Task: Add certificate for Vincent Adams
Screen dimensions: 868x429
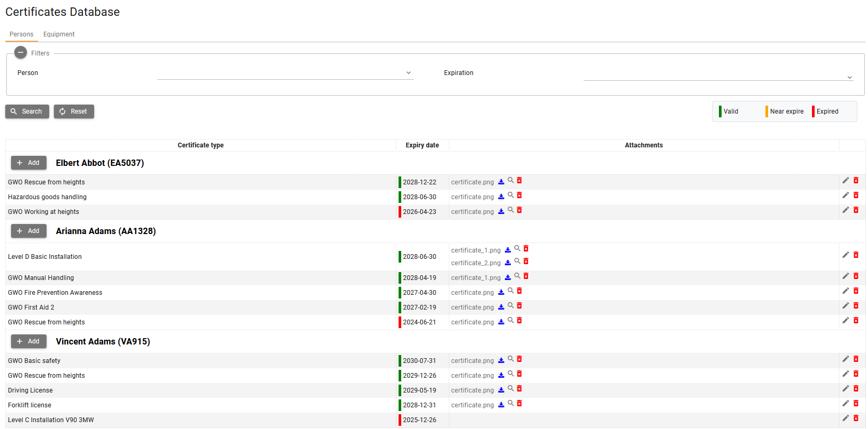Action: [29, 341]
